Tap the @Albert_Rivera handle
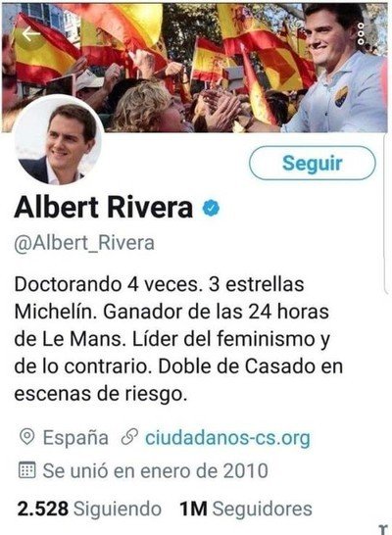The height and width of the screenshot is (535, 392). coord(84,243)
